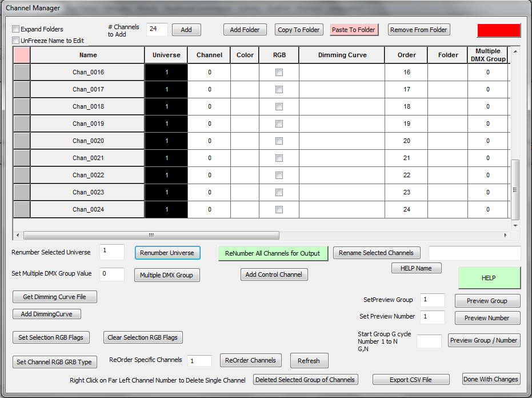This screenshot has width=532, height=398.
Task: Click the Add channels button
Action: (186, 30)
